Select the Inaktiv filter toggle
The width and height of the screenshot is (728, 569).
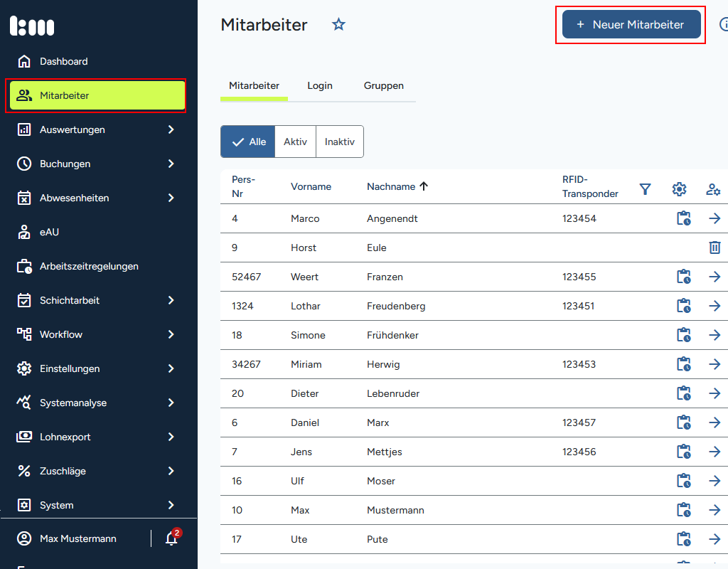coord(339,142)
